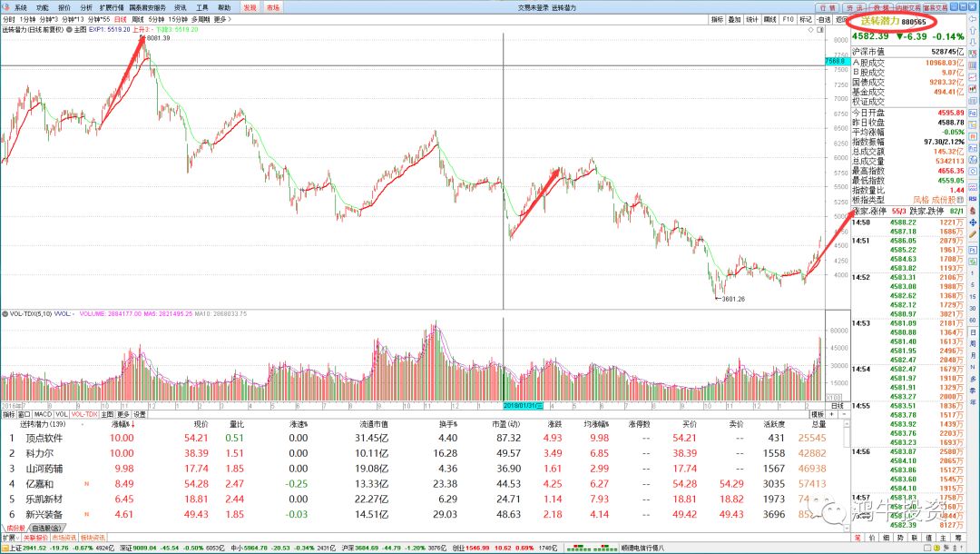Image resolution: width=980 pixels, height=554 pixels.
Task: Click the timeline date marker 2018/01/31
Action: coord(524,405)
